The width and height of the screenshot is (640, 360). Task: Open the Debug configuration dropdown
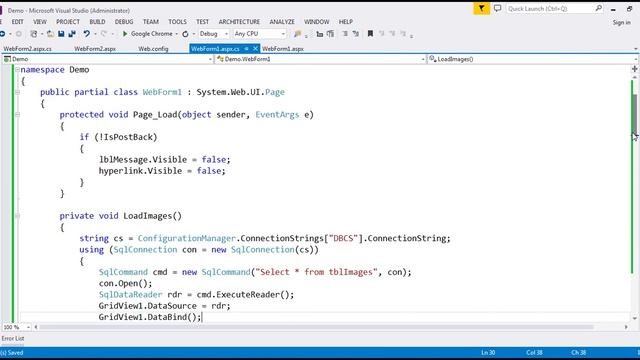pos(227,34)
